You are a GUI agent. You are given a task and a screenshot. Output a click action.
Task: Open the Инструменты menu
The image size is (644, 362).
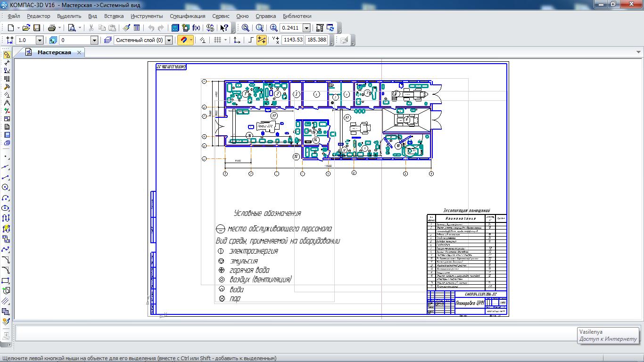(x=147, y=16)
